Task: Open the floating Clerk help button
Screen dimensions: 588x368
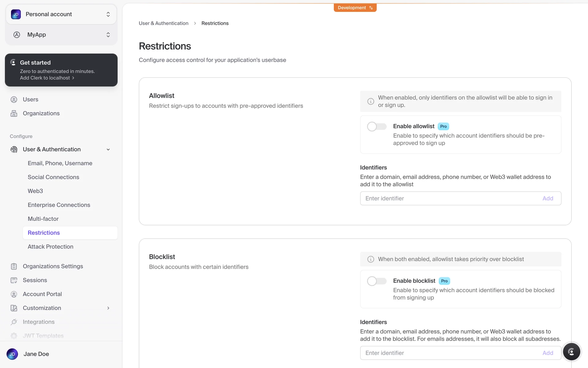Action: tap(571, 352)
